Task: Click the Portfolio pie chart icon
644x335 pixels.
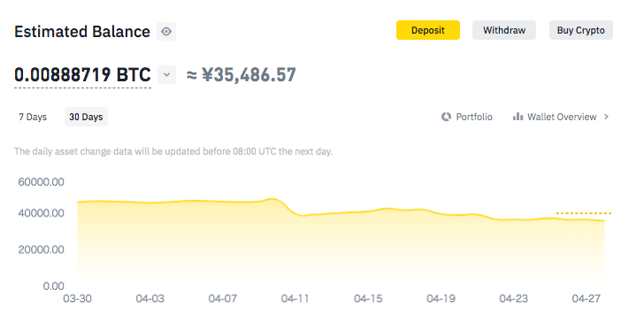Action: coord(446,117)
